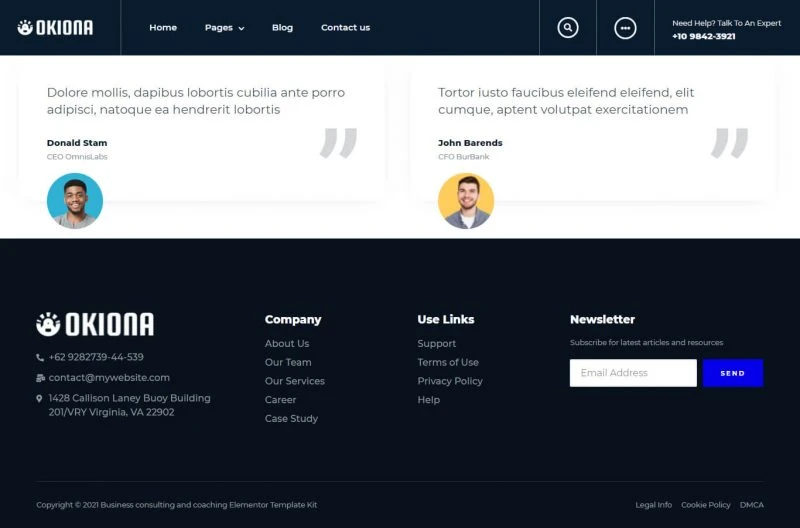Click the header phone number +10 9842-3921
800x528 pixels.
(704, 36)
